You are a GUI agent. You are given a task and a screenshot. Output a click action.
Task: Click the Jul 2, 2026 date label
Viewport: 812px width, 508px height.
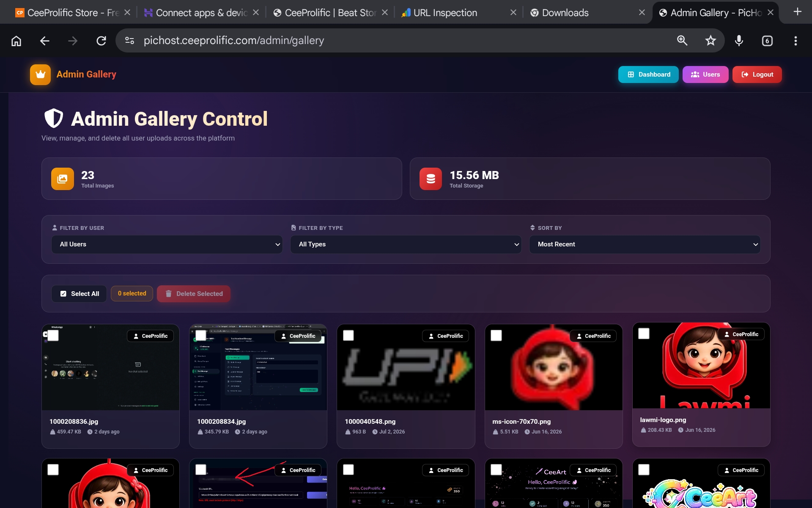coord(392,432)
